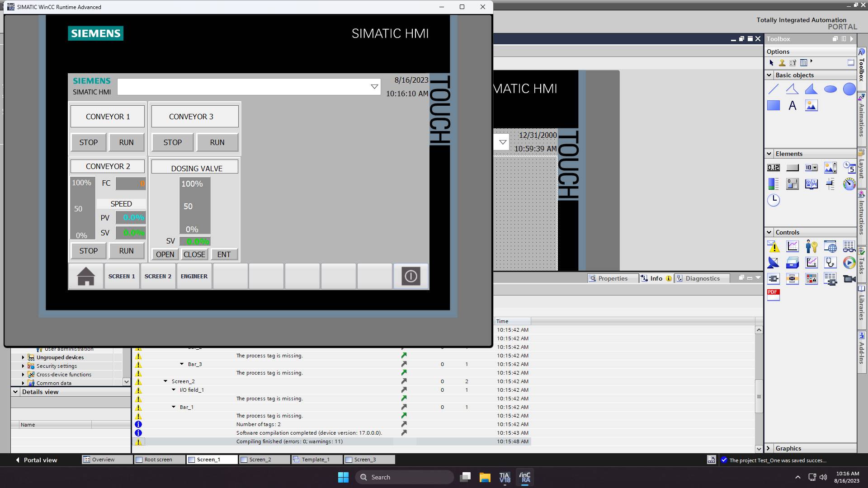
Task: Expand the Graphics section
Action: (x=769, y=448)
